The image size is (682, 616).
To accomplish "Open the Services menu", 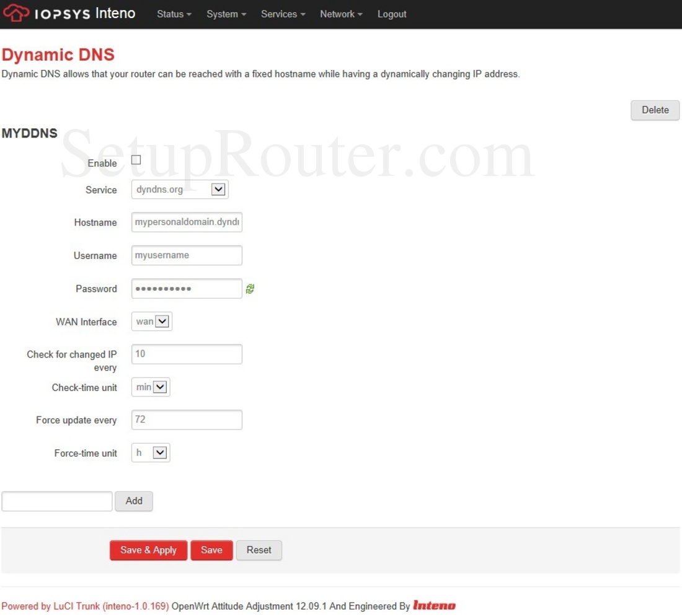I will coord(283,14).
